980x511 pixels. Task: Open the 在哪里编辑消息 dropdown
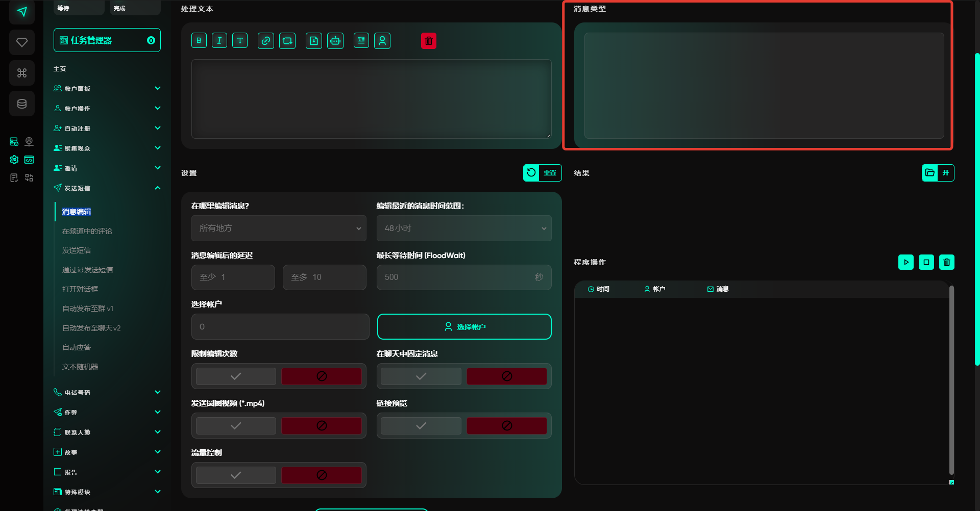[x=279, y=228]
